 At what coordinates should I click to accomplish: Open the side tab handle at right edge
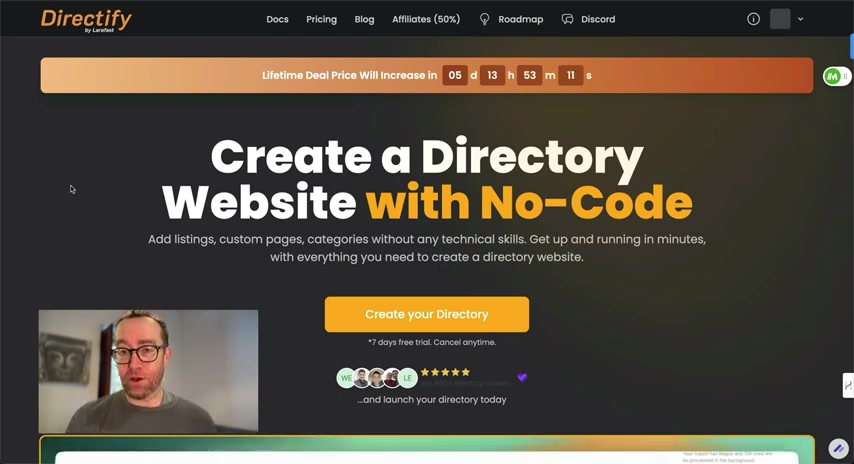tap(848, 386)
